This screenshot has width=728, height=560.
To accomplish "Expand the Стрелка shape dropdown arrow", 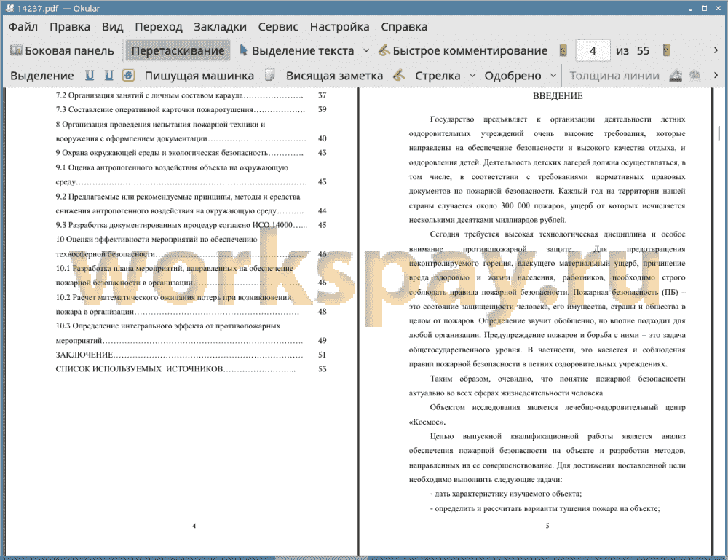I will click(472, 76).
